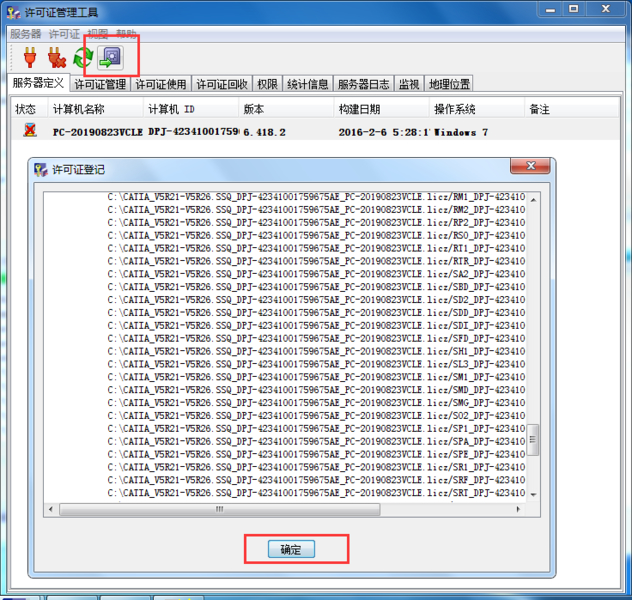Click the vertical scrollbar up arrow
Screen dimensions: 632x600
(533, 200)
